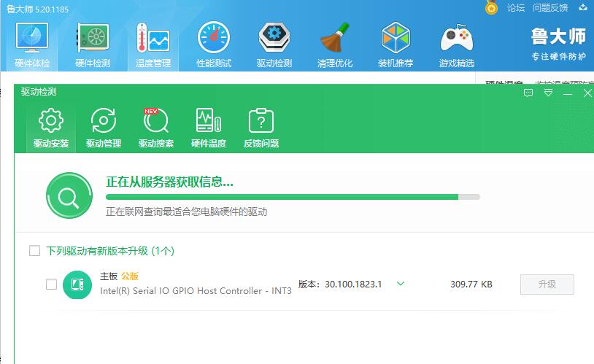Click 下列驱动有新版本升级 (1个) heading
The height and width of the screenshot is (364, 594).
(110, 251)
